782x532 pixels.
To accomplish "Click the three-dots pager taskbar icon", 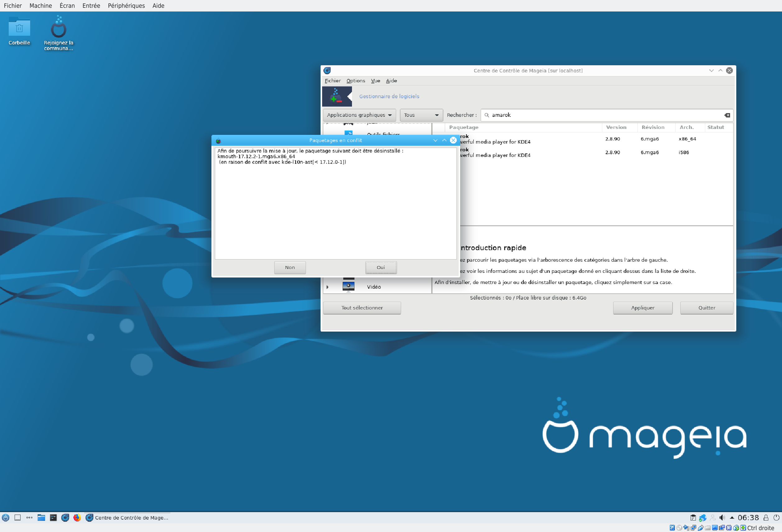I will point(29,517).
